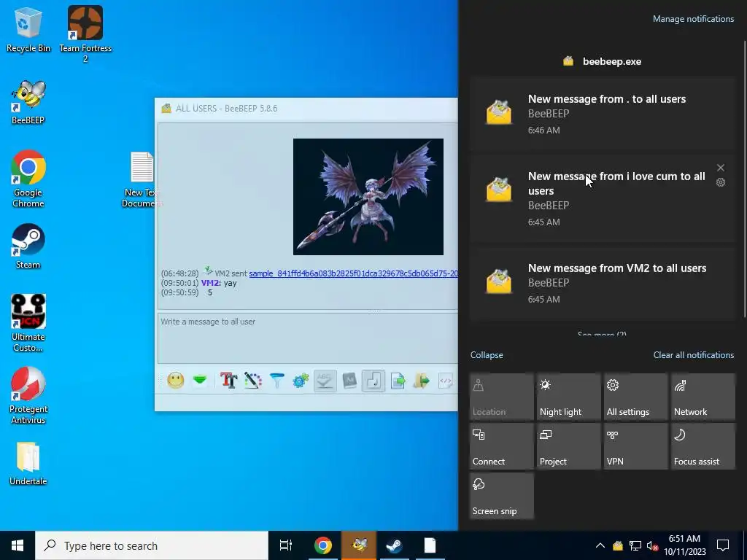Open the 'New message from VM2' notification
The image size is (747, 560).
pos(603,284)
